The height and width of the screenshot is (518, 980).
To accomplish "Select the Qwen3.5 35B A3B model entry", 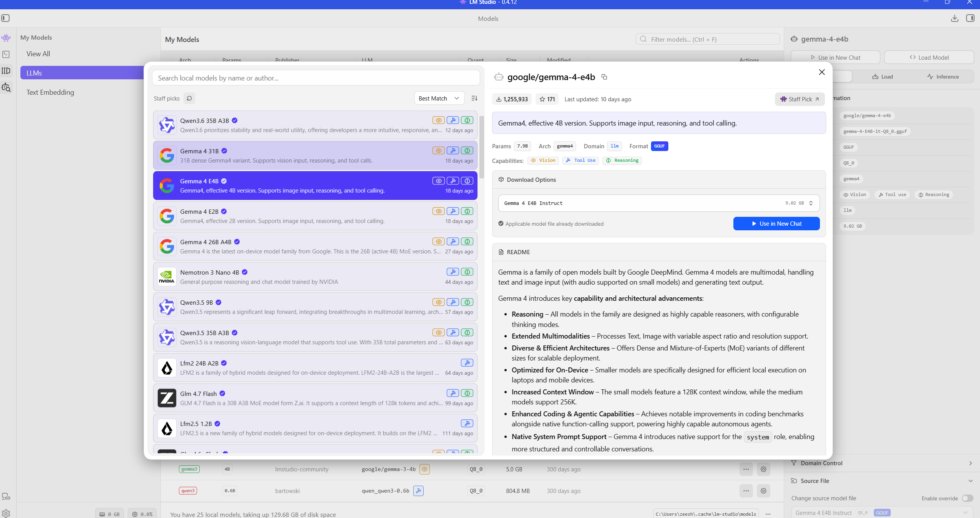I will click(315, 337).
